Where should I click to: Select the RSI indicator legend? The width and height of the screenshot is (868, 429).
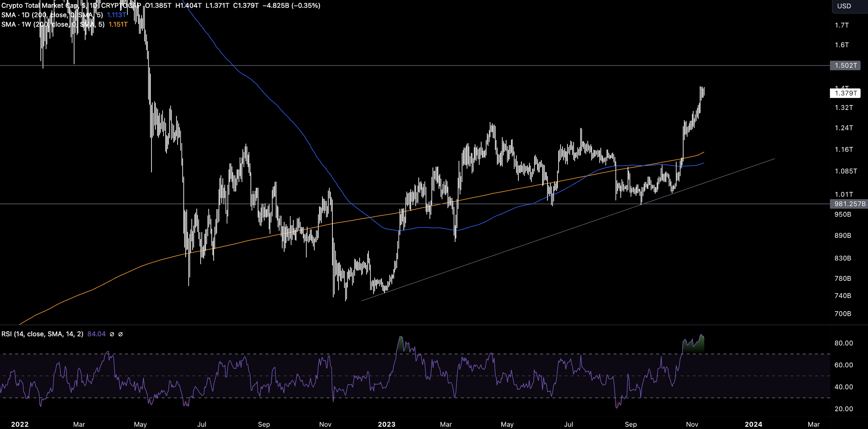[42, 334]
